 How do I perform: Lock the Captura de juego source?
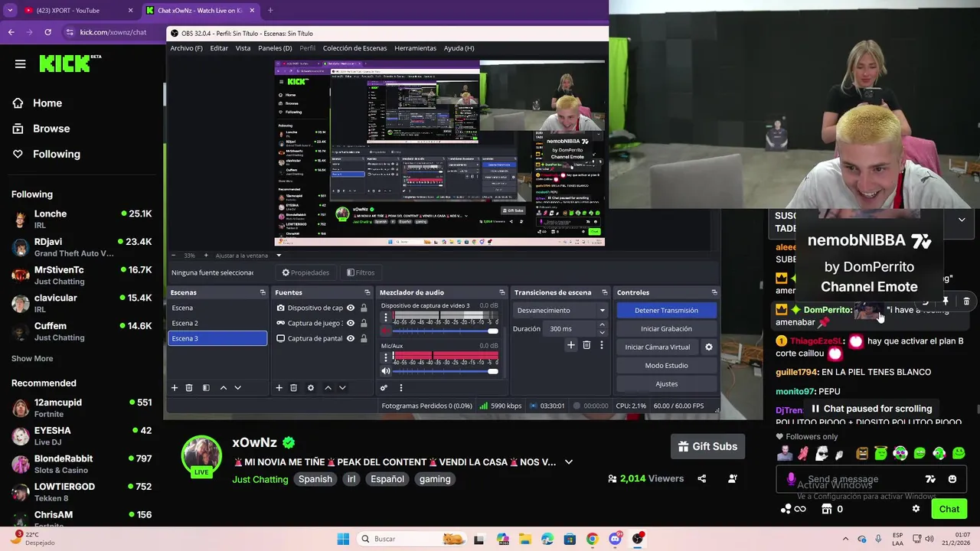(364, 323)
